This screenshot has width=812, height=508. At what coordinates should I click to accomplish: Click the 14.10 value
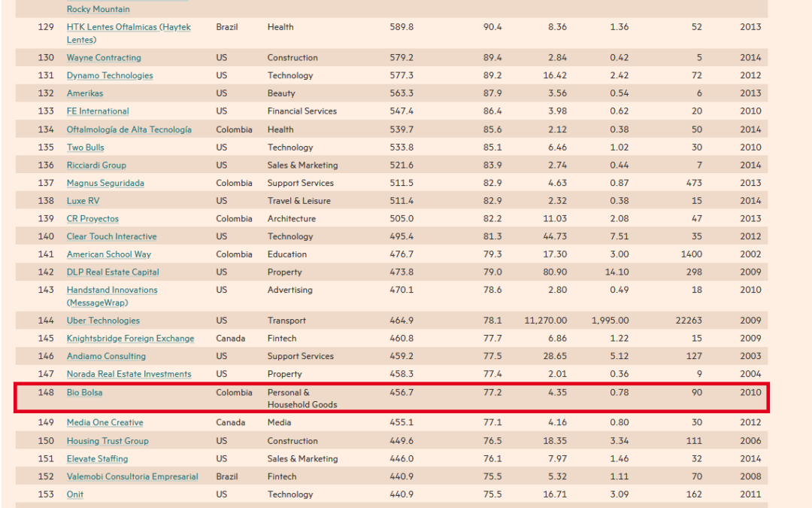(617, 272)
